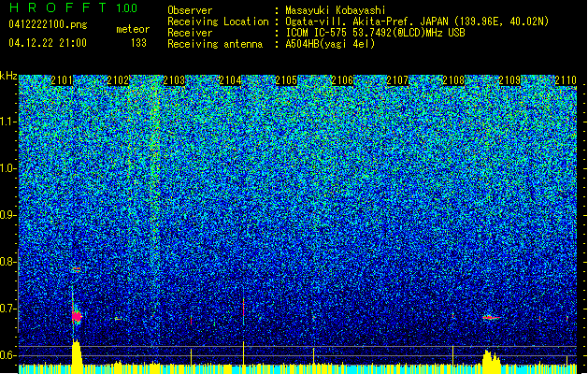Click the 1.0 kHz axis label
The width and height of the screenshot is (588, 374).
[x=8, y=169]
